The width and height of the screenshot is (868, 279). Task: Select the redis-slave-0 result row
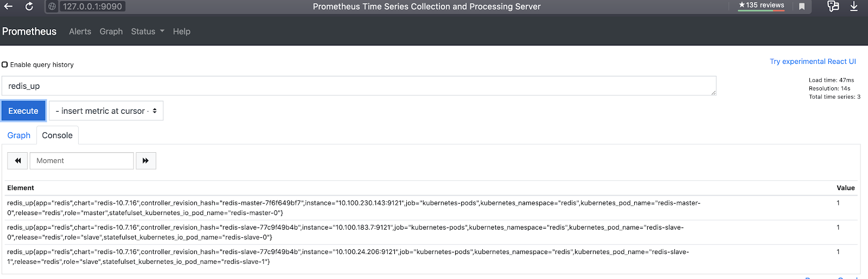[x=432, y=232]
